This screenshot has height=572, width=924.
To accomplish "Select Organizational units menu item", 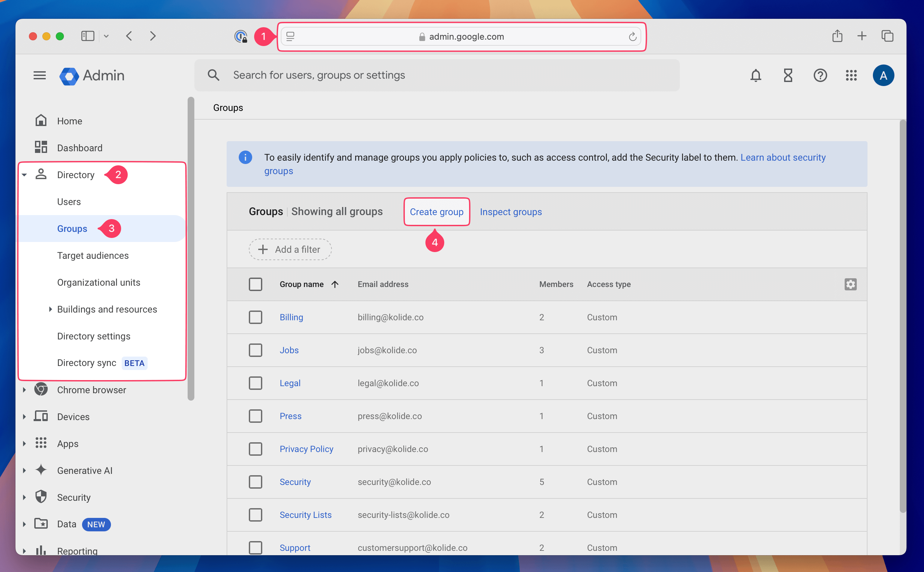I will pyautogui.click(x=99, y=282).
